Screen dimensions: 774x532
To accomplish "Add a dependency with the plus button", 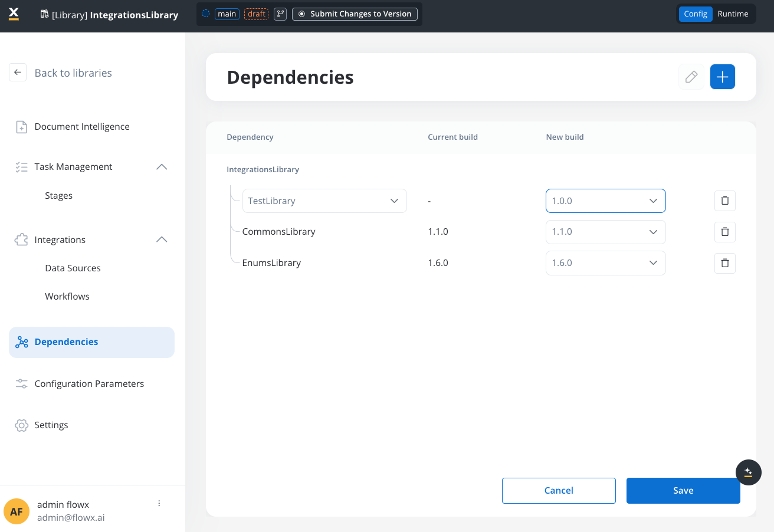I will coord(723,77).
